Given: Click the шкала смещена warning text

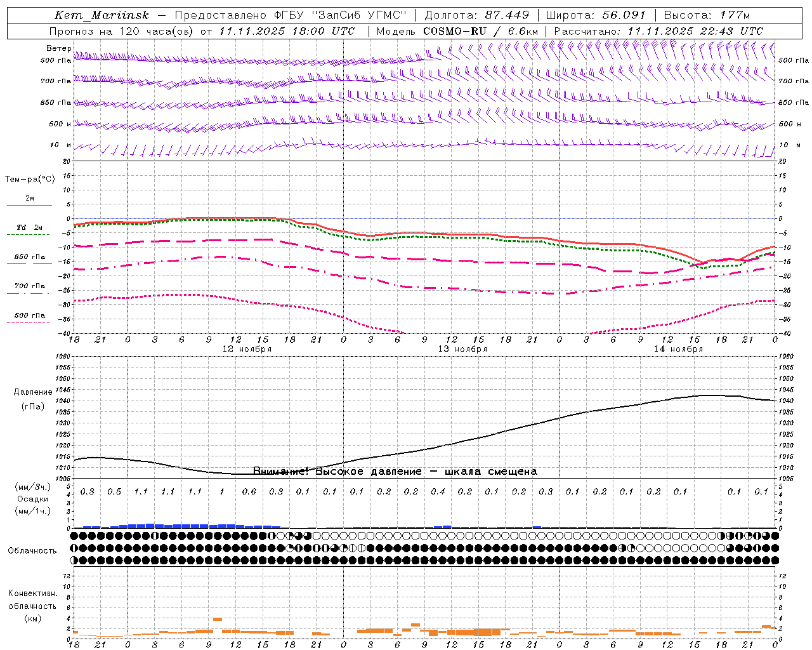Looking at the screenshot, I should click(491, 471).
